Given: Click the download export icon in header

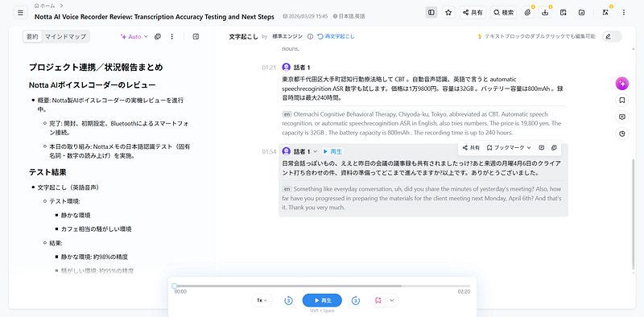Looking at the screenshot, I should 545,12.
